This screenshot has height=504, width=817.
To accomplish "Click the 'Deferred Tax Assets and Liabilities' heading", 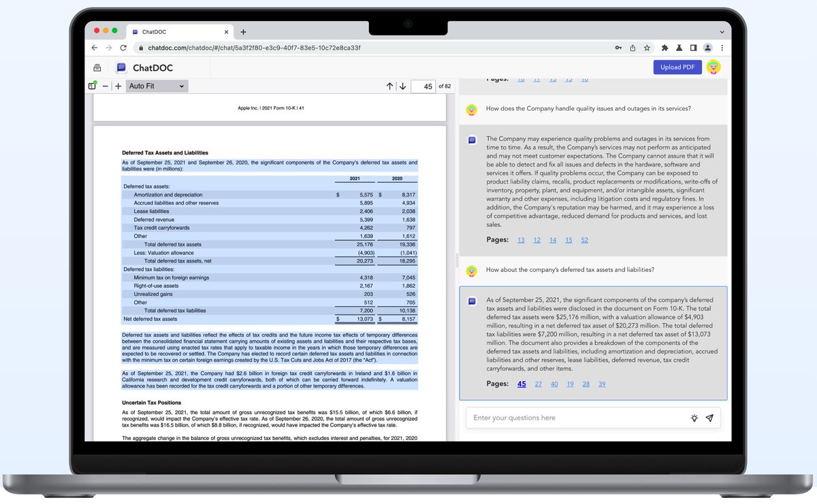I will (165, 153).
